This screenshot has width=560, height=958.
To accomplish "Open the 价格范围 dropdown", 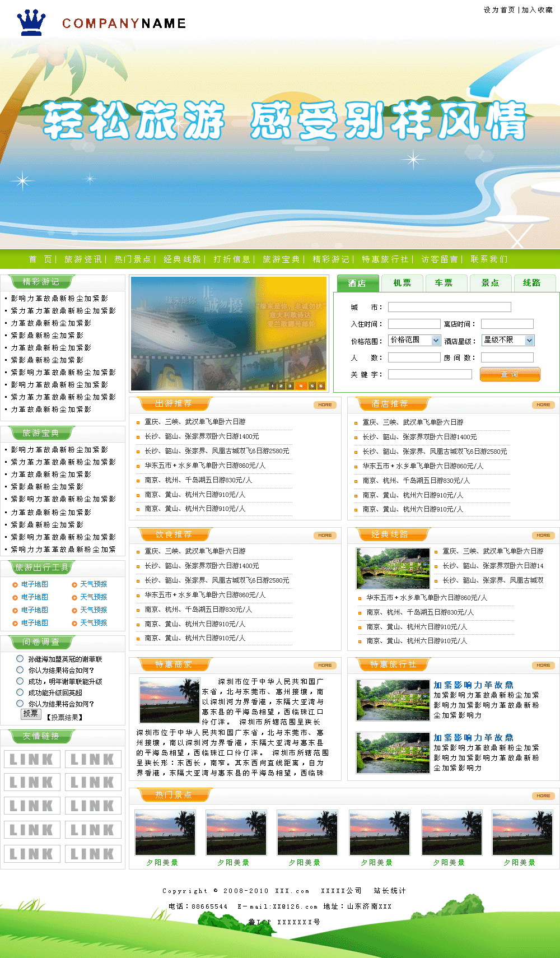I will point(436,341).
